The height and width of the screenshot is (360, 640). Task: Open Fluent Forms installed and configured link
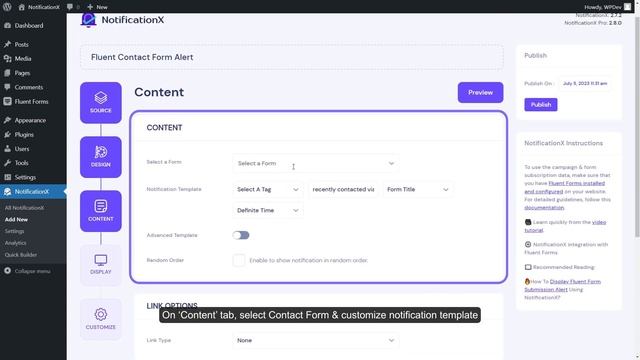click(564, 187)
